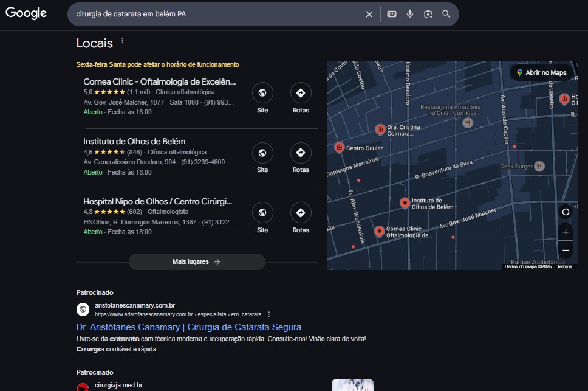
Task: Click the magnifying glass search button
Action: pyautogui.click(x=446, y=14)
